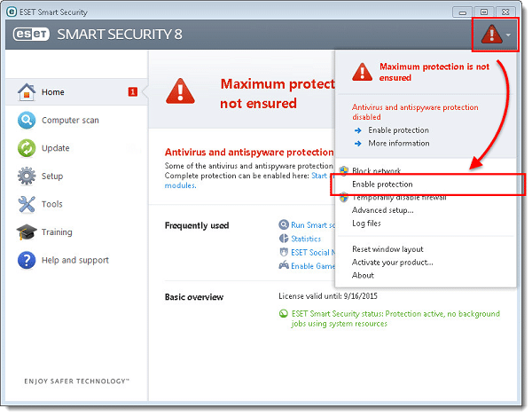Screen dimensions: 532x416
Task: Click Reset window layout option
Action: point(387,249)
